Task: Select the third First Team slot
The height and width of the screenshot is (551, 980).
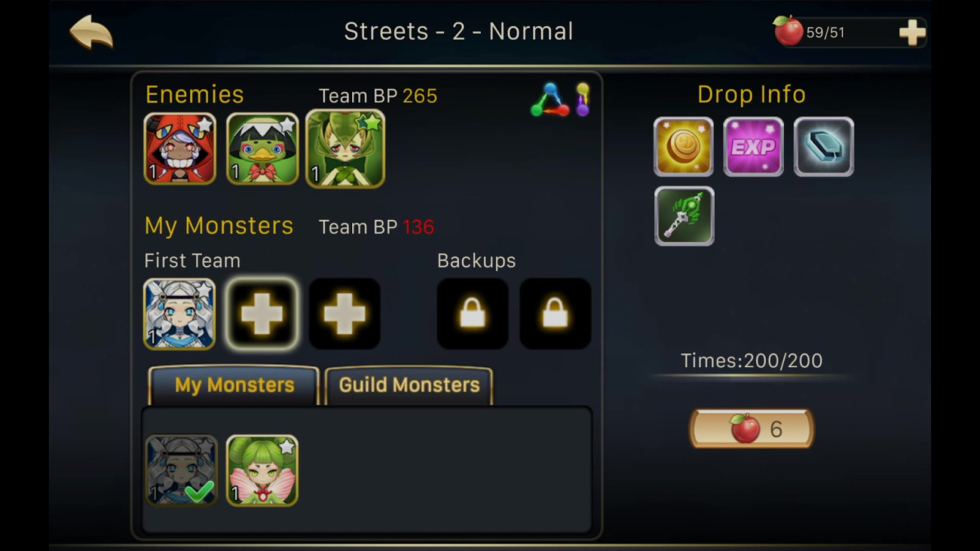Action: pos(345,314)
